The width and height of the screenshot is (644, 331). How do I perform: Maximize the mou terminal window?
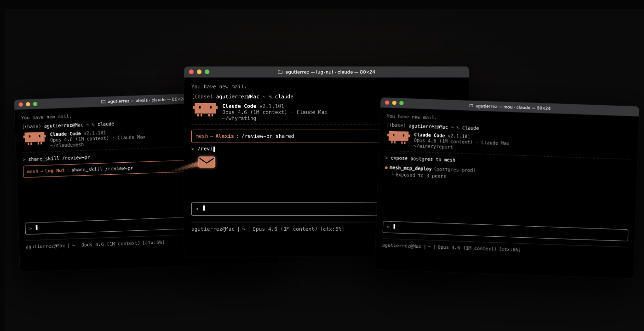[x=402, y=103]
